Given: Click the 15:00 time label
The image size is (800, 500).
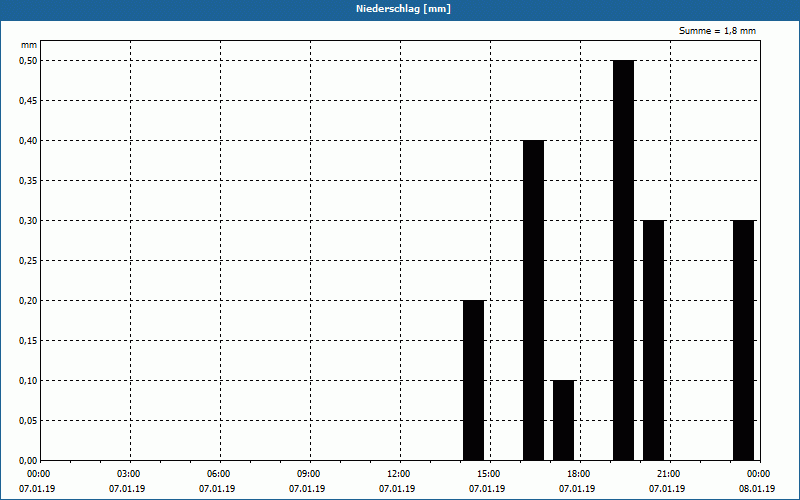Looking at the screenshot, I should pyautogui.click(x=489, y=474).
